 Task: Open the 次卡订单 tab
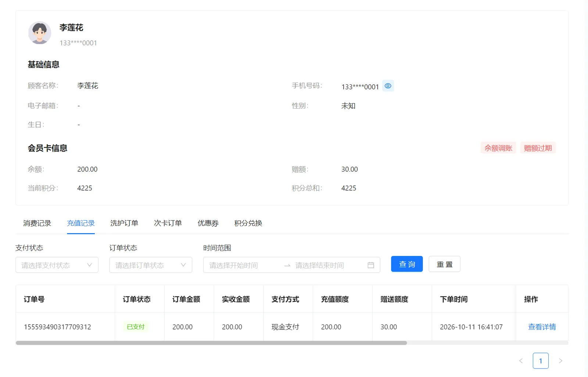(x=168, y=223)
